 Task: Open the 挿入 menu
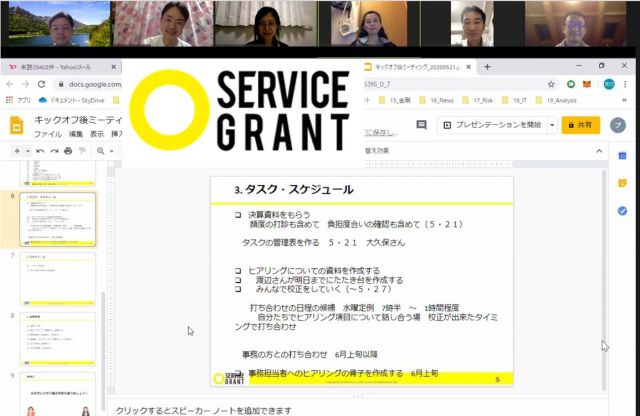pos(116,134)
